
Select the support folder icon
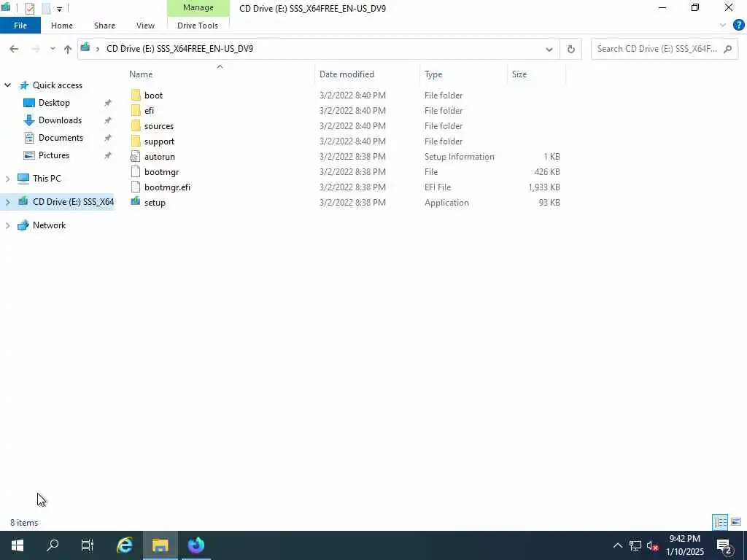tap(136, 141)
